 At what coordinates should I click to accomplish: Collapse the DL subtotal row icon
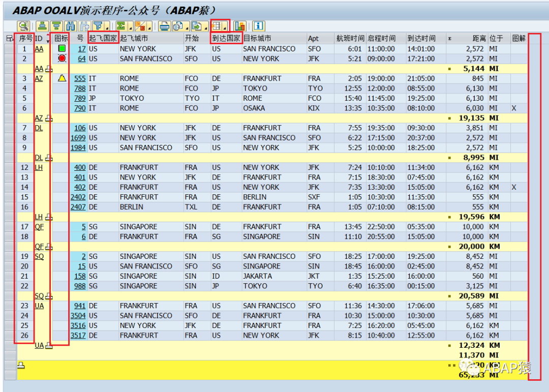coord(49,158)
